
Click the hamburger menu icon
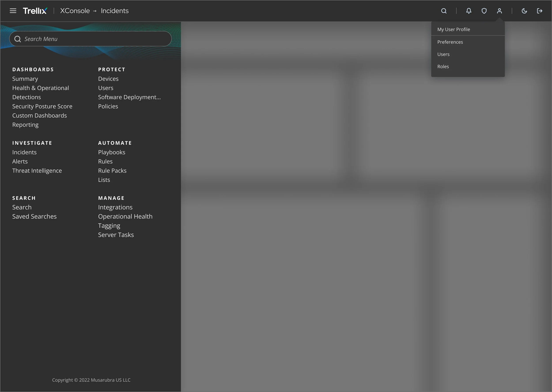tap(13, 11)
